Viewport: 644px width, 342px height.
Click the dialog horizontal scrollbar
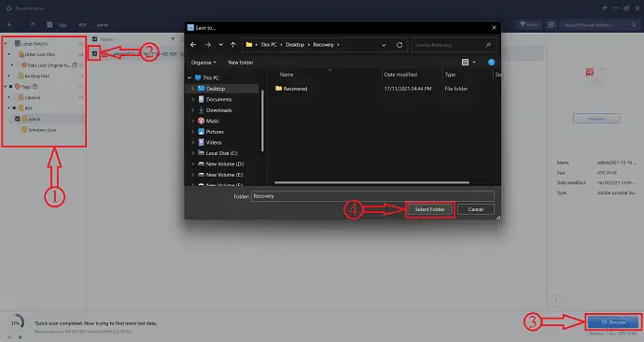click(371, 182)
